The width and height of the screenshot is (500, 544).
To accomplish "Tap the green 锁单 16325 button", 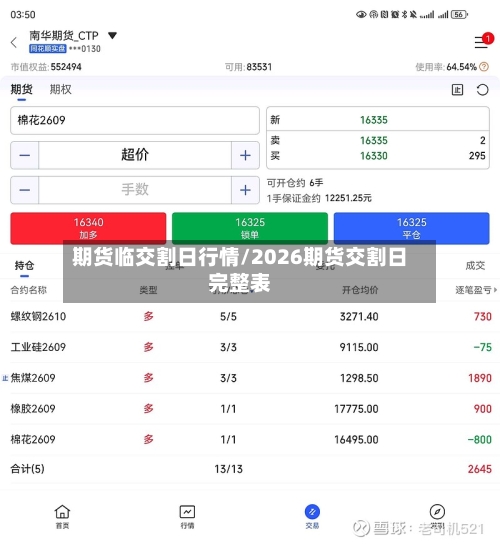I will point(250,228).
